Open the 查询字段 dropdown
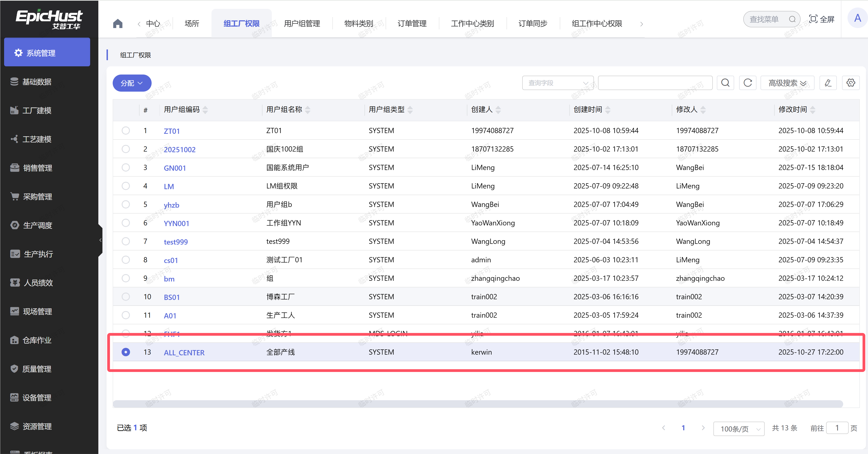 click(x=558, y=83)
